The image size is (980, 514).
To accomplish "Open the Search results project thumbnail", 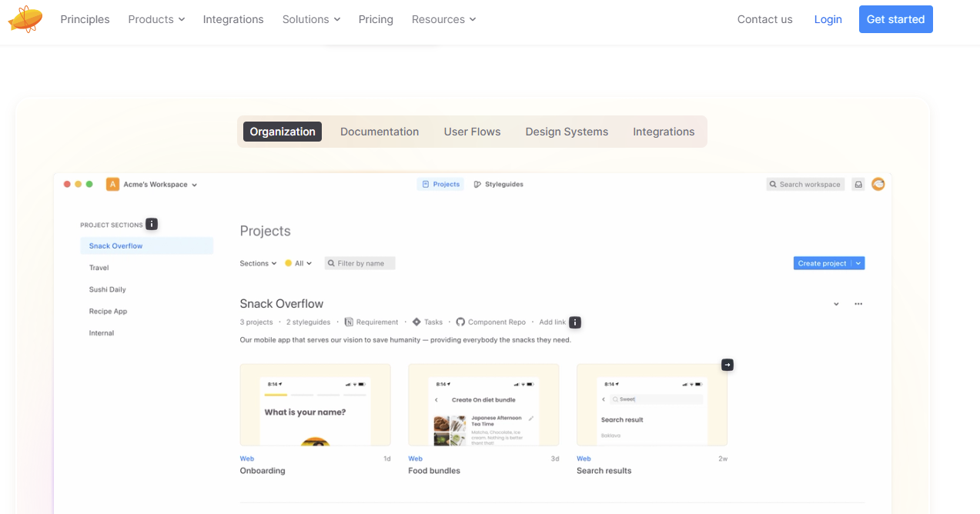I will 652,405.
